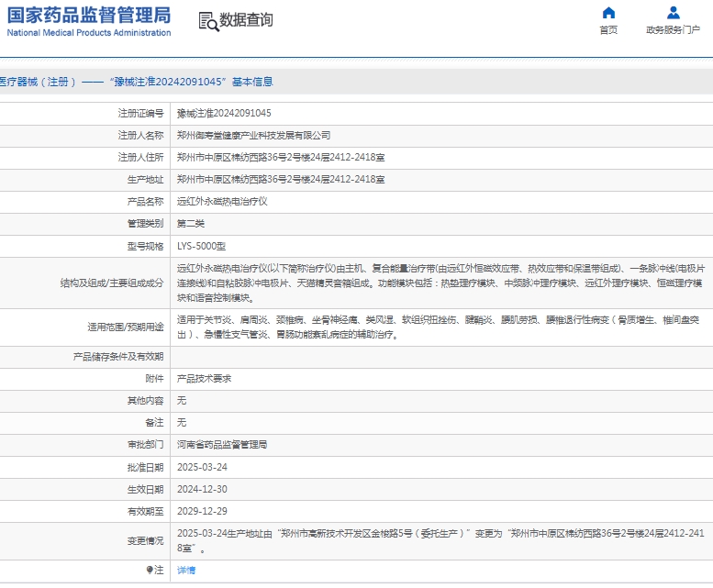
Task: Click National Medical Products Administration text
Action: click(89, 33)
